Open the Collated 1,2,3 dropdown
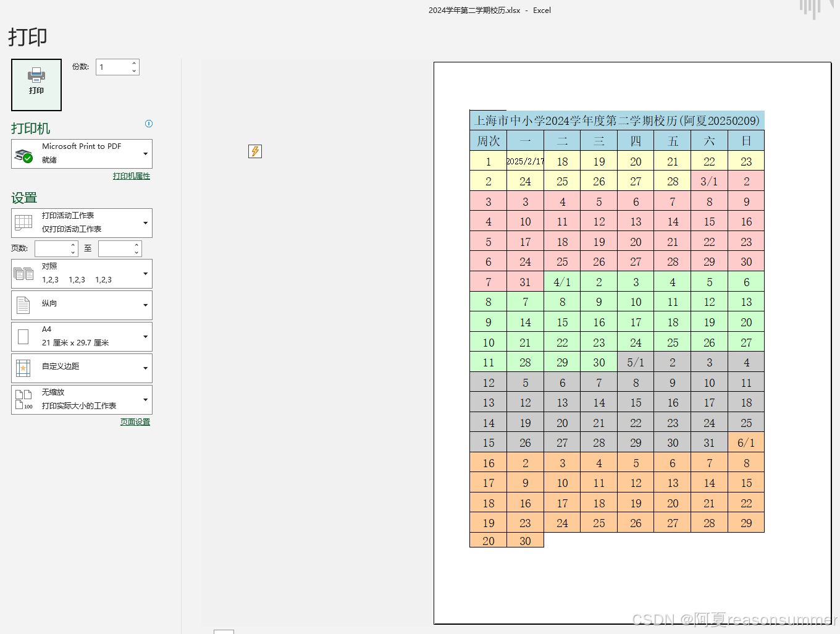840x634 pixels. tap(82, 274)
